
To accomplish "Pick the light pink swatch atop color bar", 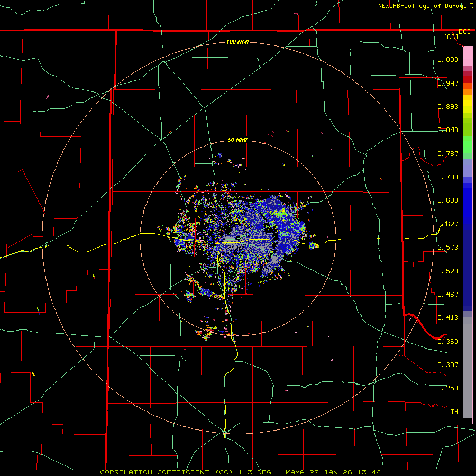I will click(467, 57).
